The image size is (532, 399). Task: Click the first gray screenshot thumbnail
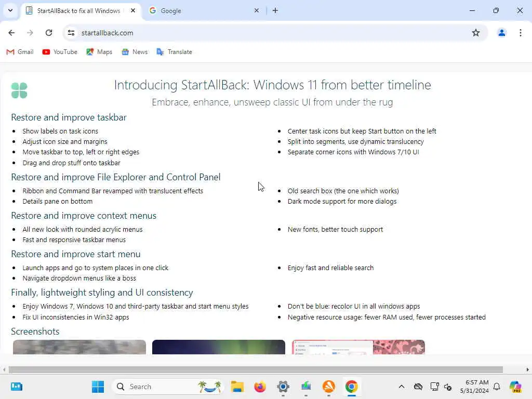click(79, 347)
